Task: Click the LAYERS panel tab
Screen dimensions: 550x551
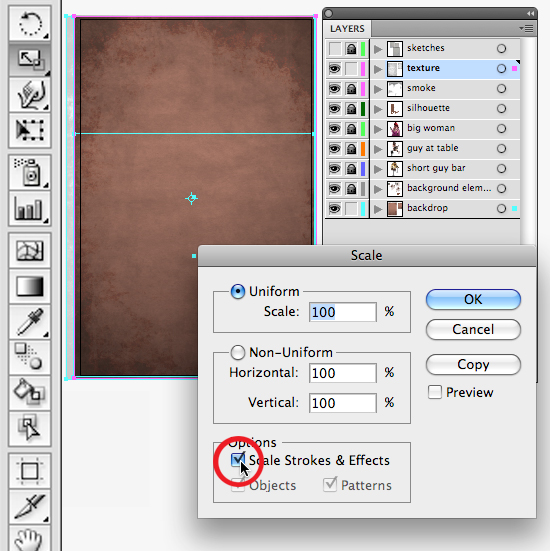Action: [347, 28]
